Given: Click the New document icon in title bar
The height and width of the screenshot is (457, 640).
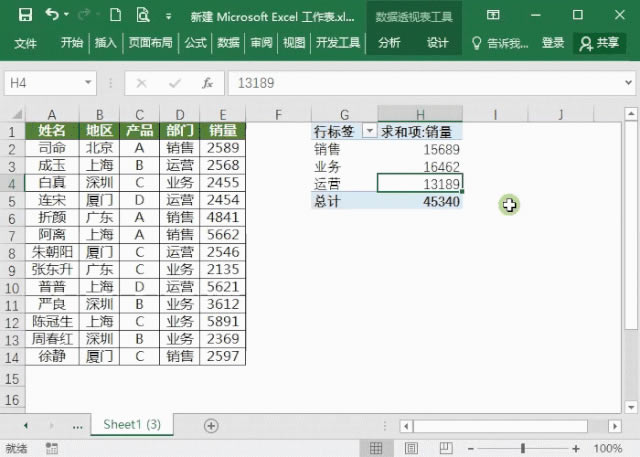Looking at the screenshot, I should point(116,16).
